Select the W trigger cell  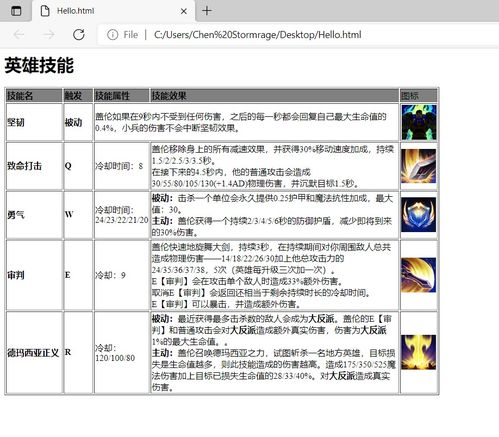[x=78, y=215]
